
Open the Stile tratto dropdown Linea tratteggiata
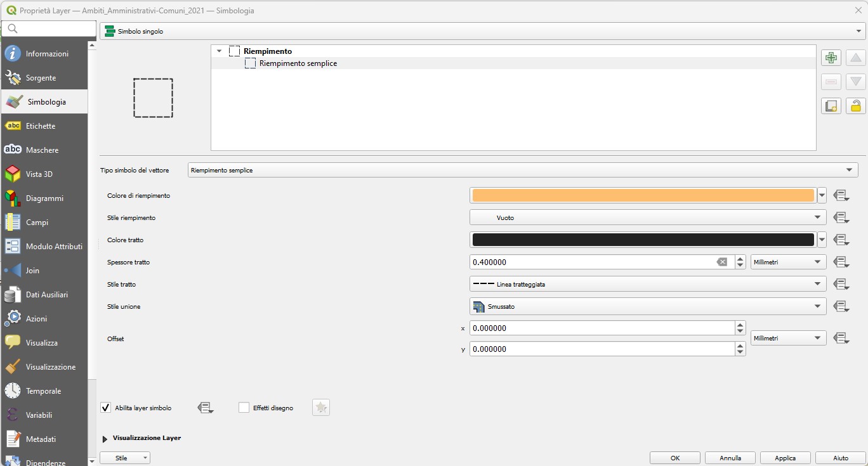coord(647,284)
